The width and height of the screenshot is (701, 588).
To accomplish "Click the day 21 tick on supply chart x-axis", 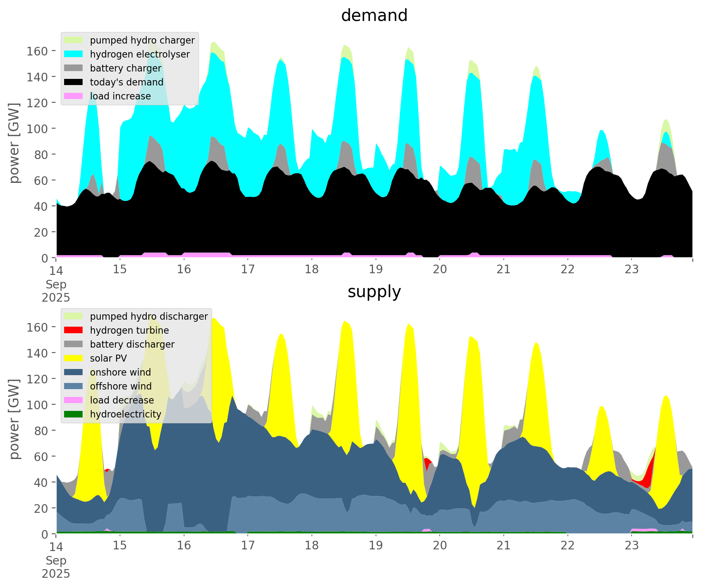I will click(503, 546).
